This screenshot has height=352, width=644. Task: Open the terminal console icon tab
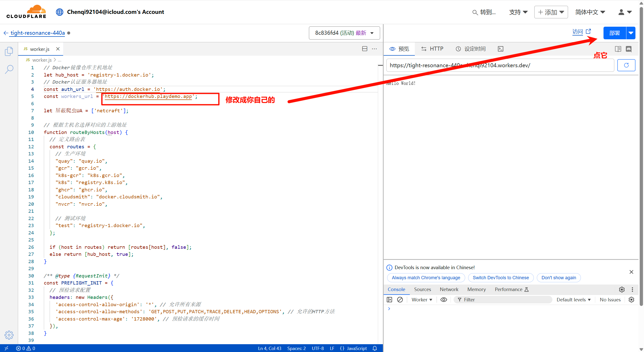tap(501, 49)
